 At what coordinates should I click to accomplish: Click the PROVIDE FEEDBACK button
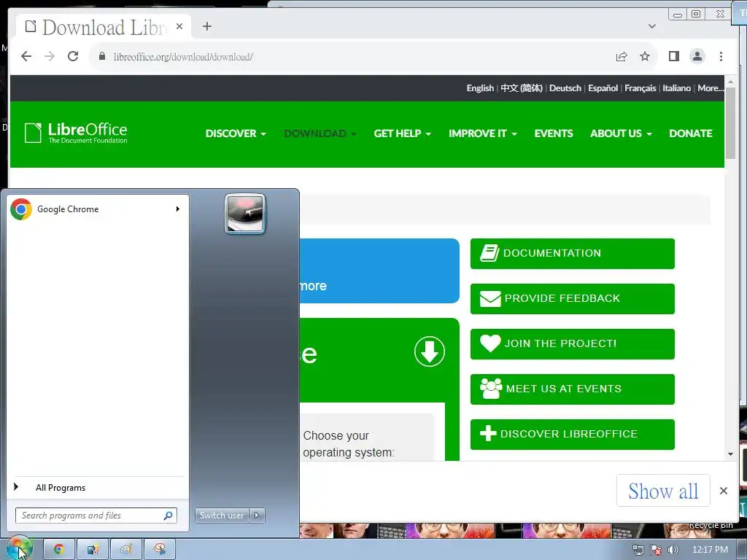click(x=572, y=298)
